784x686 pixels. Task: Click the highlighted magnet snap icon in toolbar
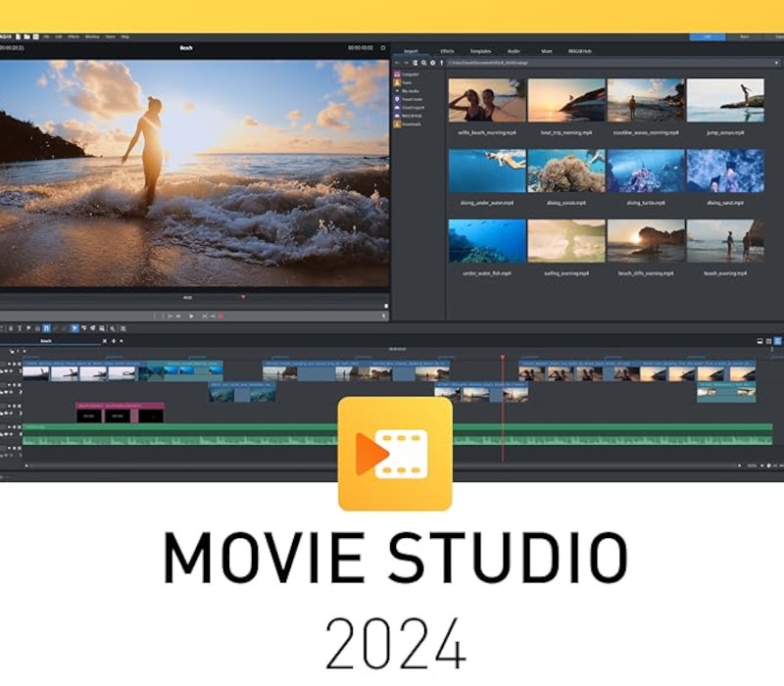tap(46, 328)
